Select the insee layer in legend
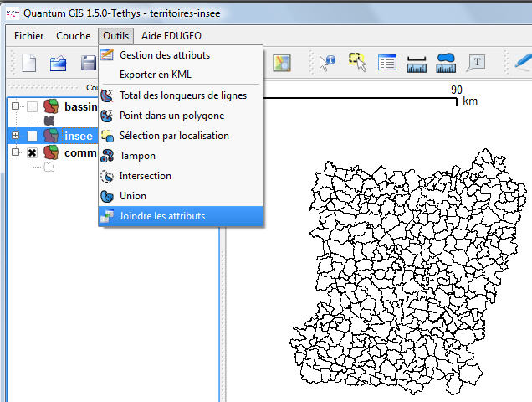The width and height of the screenshot is (532, 402). 79,136
